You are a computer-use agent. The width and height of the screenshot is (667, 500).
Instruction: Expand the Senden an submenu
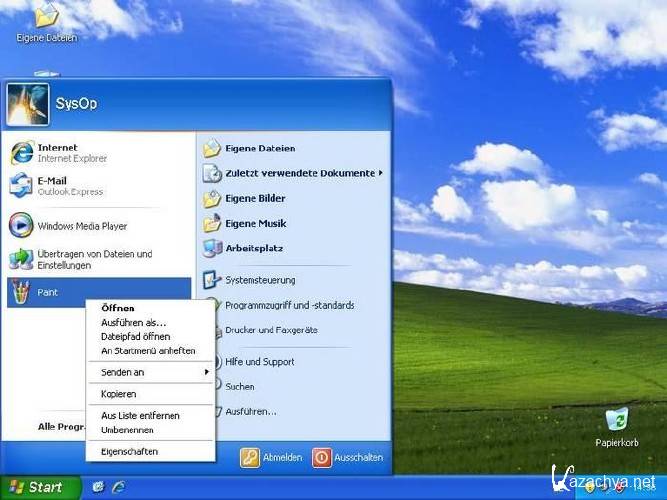(150, 372)
